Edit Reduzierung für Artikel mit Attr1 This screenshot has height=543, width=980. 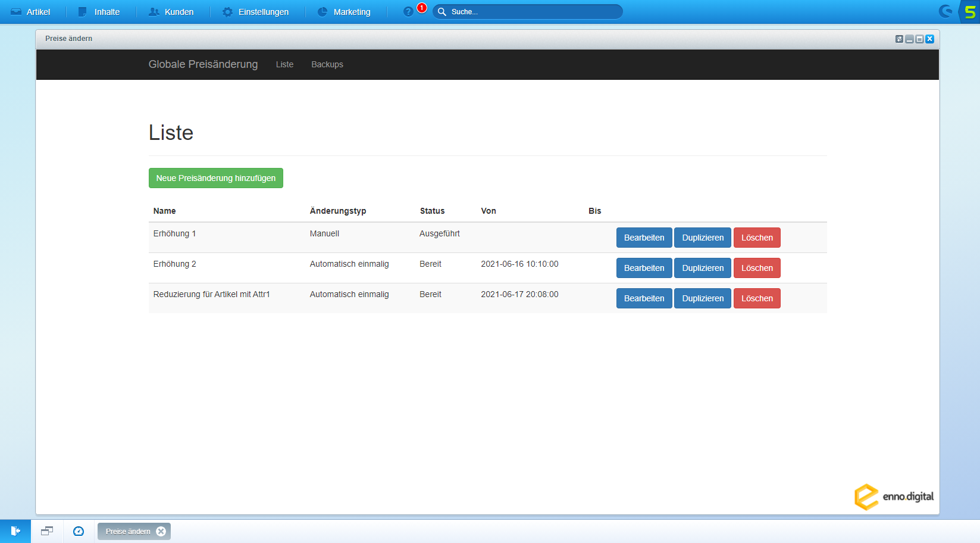point(644,298)
